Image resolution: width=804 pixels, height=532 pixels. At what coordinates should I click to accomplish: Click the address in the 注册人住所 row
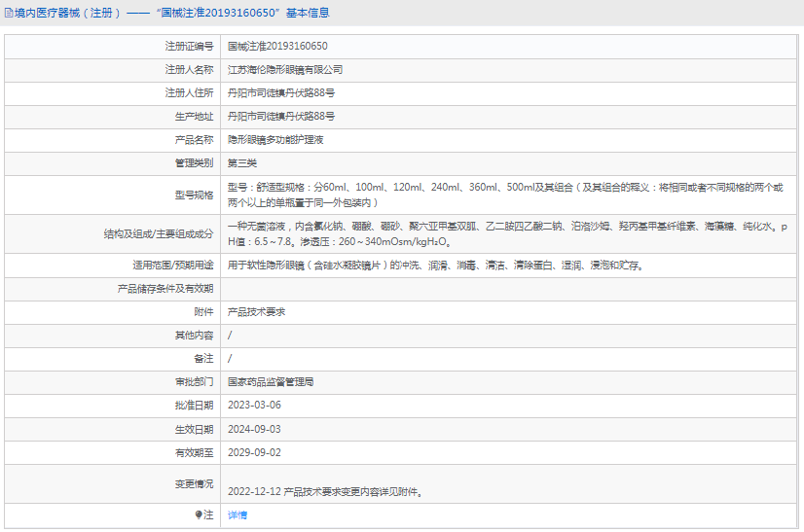pos(281,92)
